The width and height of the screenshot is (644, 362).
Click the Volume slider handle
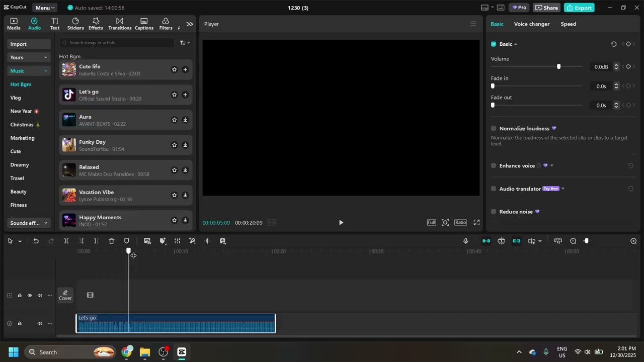click(x=558, y=67)
